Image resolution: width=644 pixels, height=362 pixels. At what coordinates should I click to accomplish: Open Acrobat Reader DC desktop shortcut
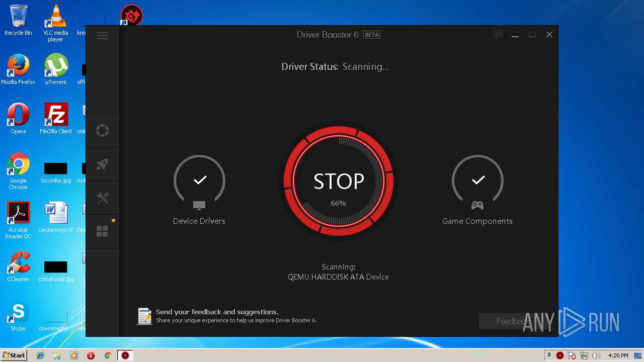point(18,221)
